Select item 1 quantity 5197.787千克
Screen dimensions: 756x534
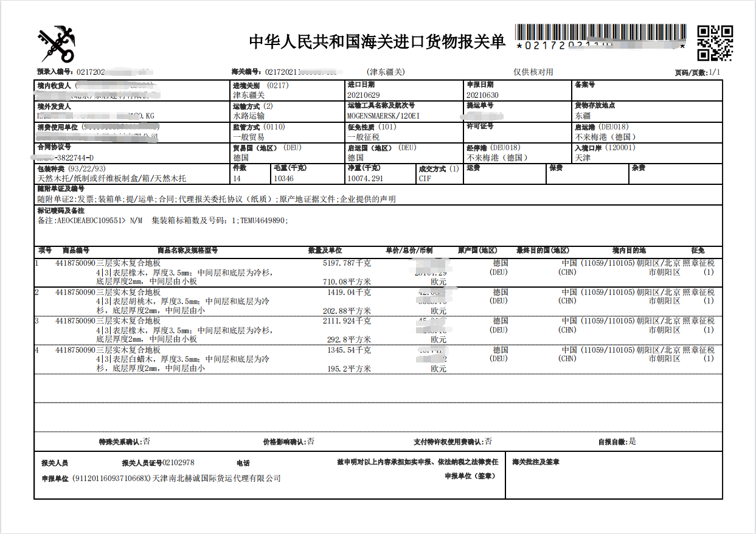coord(347,263)
